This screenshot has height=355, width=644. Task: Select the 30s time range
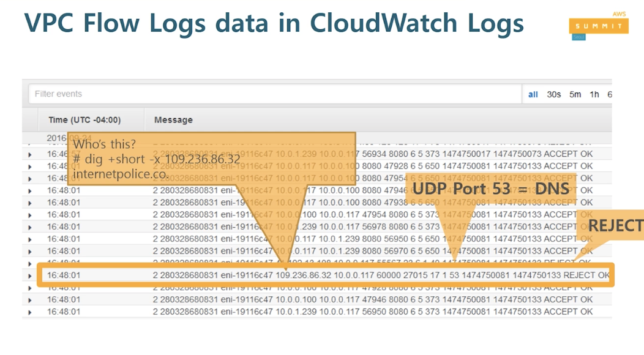(553, 94)
